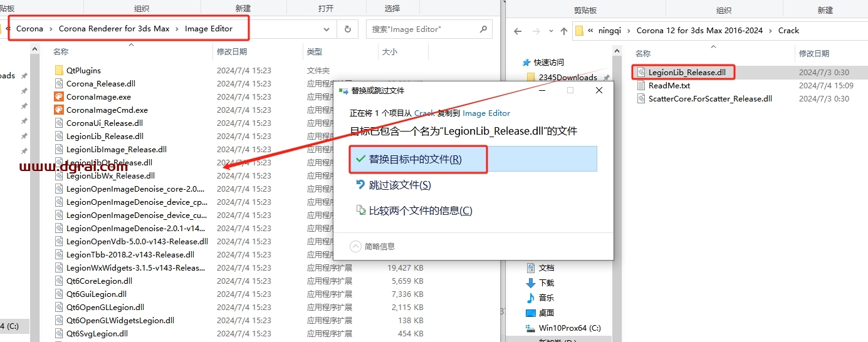Select Qt6OpenGLLegion.dll in the file list
868x342 pixels.
105,308
